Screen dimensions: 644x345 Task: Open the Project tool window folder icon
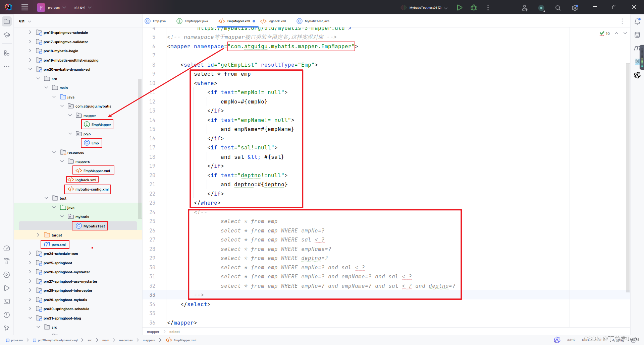tap(7, 21)
